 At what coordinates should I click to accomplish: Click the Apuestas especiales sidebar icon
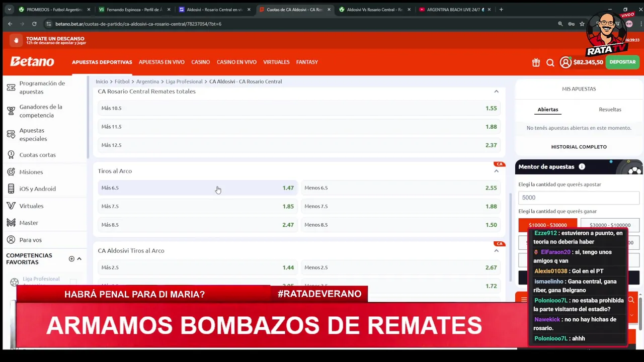11,135
